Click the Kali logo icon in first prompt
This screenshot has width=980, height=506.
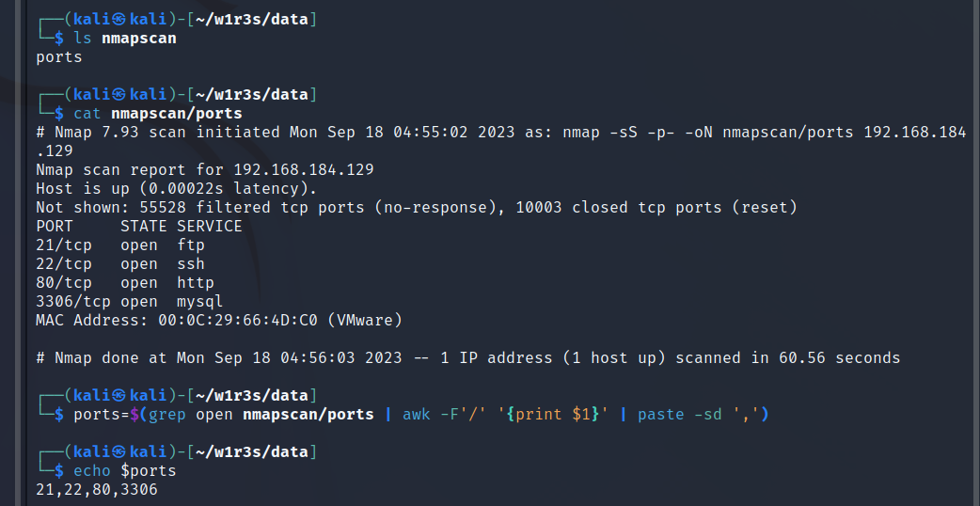coord(120,20)
